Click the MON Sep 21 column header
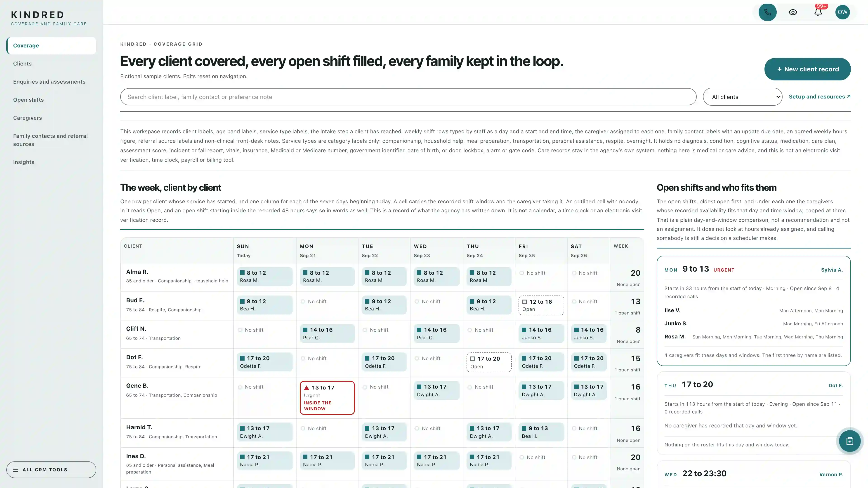 pyautogui.click(x=327, y=251)
